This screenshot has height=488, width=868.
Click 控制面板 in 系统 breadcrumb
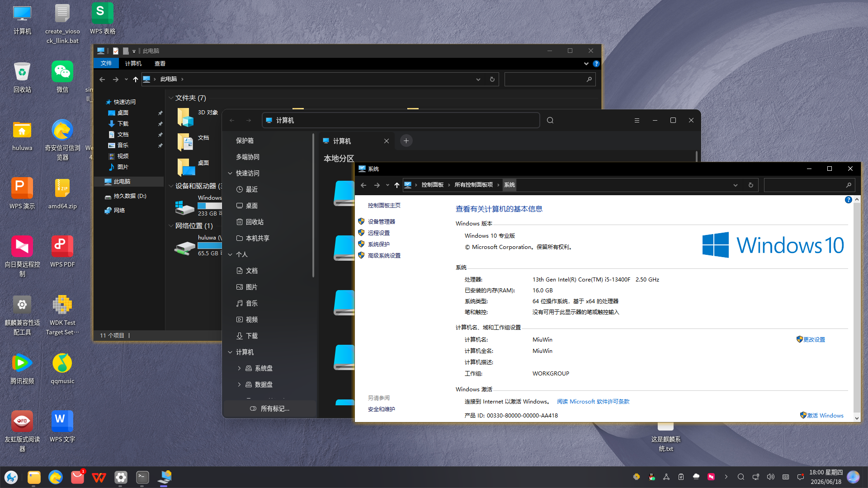click(433, 185)
